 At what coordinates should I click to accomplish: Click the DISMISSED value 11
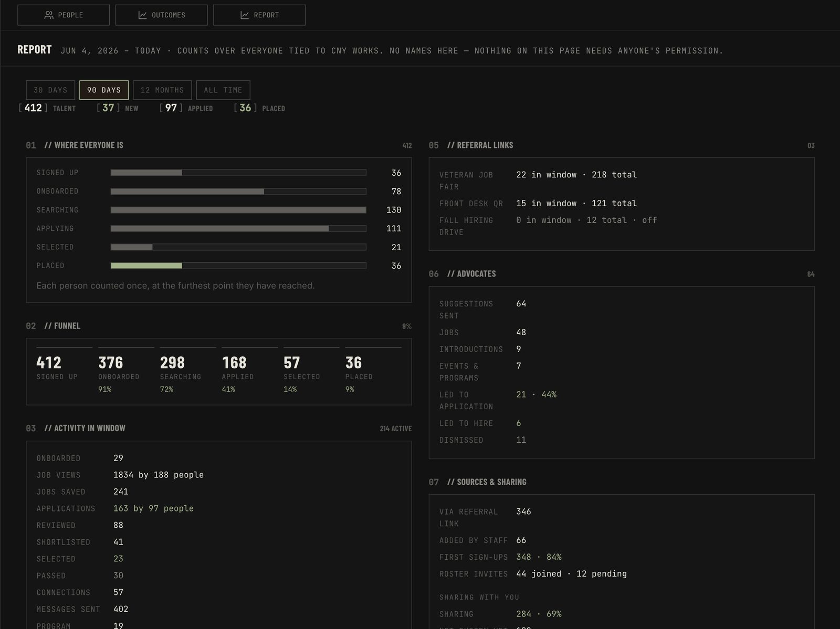[x=521, y=440]
